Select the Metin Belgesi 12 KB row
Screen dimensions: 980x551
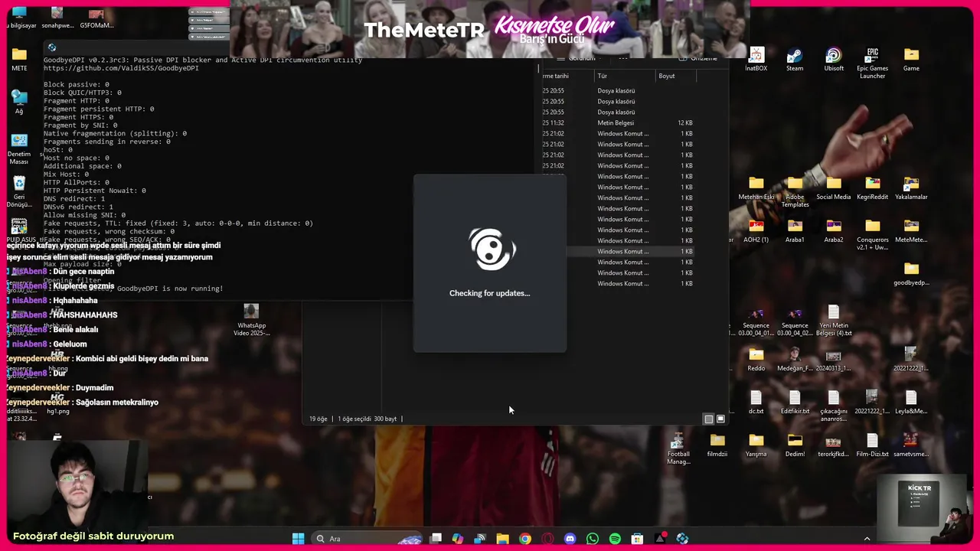619,122
